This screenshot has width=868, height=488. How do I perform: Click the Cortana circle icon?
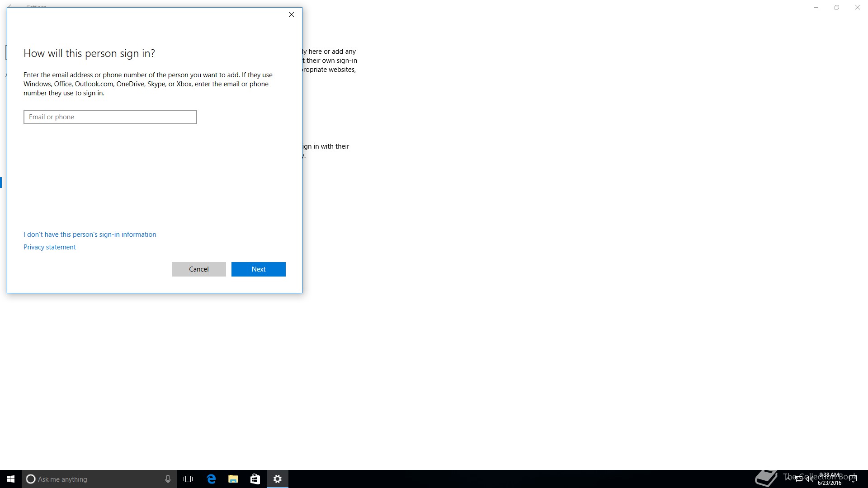coord(31,479)
